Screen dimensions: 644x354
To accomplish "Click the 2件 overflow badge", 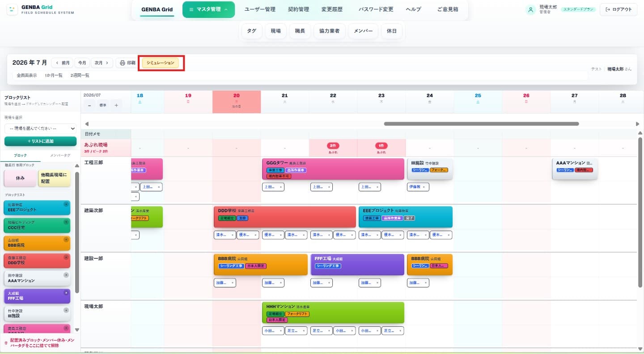I will click(x=333, y=146).
